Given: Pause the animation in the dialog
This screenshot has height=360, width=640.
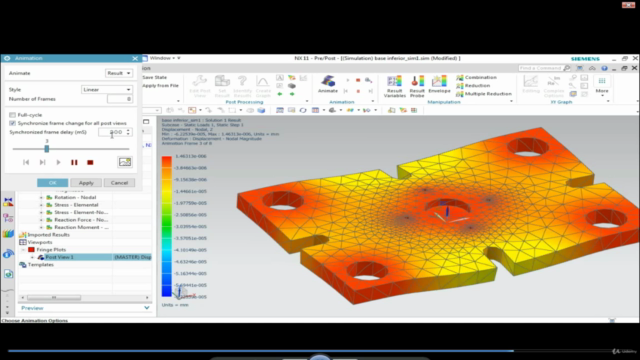Looking at the screenshot, I should tap(74, 162).
